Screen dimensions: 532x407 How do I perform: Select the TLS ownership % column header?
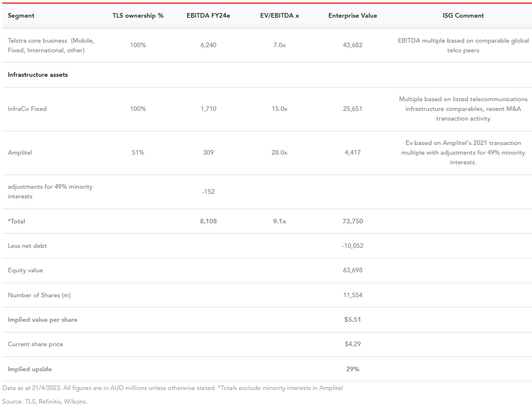[137, 15]
